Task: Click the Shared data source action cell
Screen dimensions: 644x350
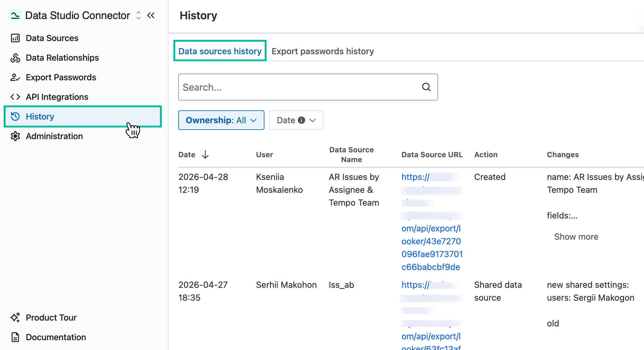Action: (498, 291)
